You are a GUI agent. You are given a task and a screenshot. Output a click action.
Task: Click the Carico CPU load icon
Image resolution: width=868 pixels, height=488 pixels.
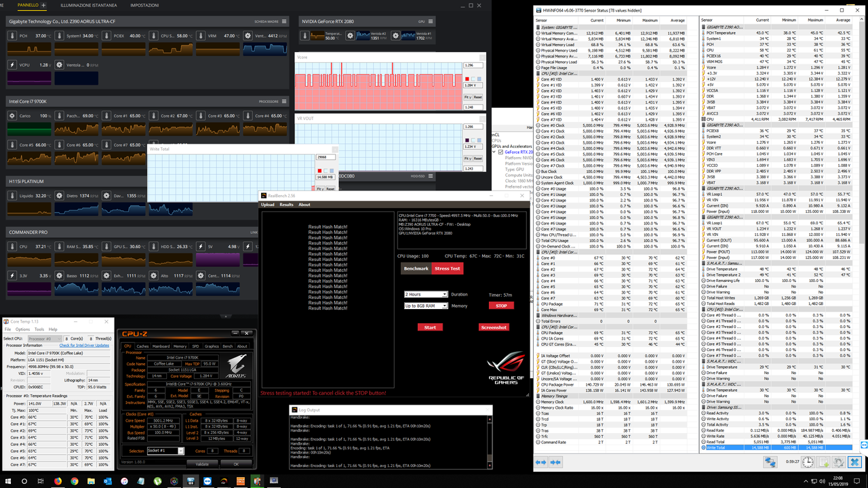pyautogui.click(x=12, y=116)
